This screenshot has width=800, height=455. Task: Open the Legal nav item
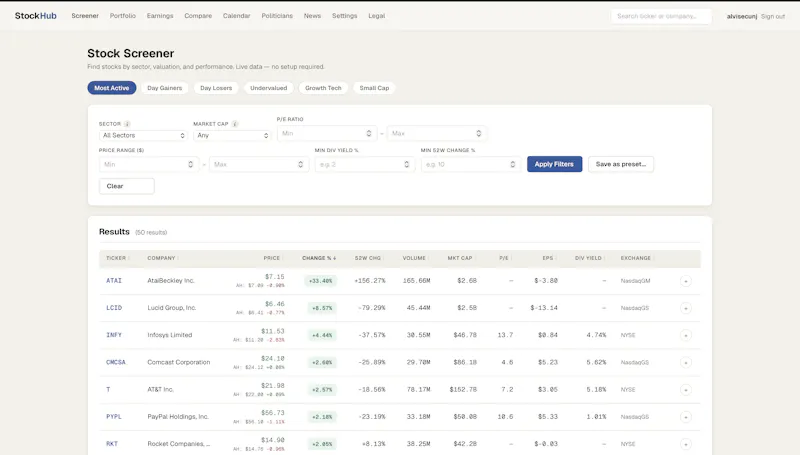coord(377,16)
